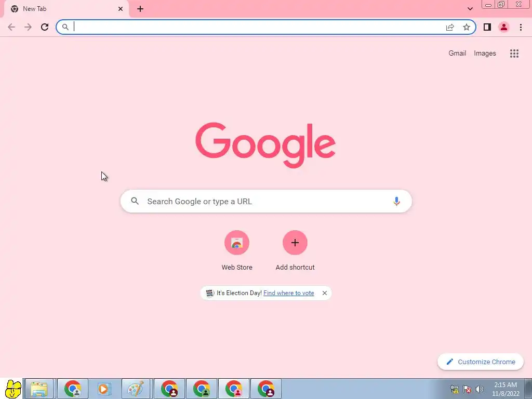Open the taskbar clock showing 2:15 AM
Image resolution: width=532 pixels, height=399 pixels.
[x=506, y=389]
